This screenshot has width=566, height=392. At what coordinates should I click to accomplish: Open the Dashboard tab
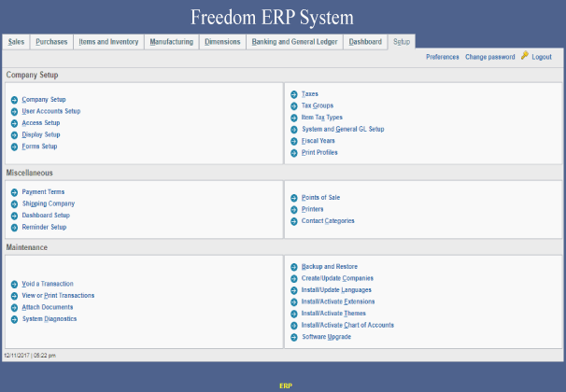(365, 42)
